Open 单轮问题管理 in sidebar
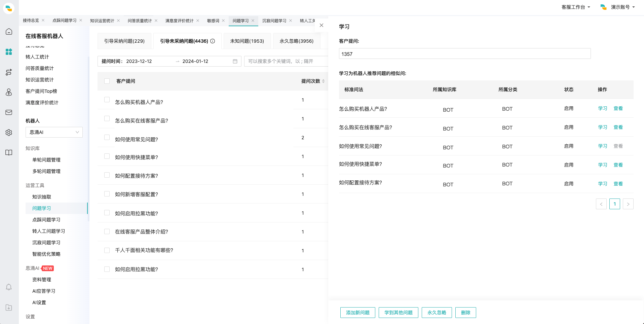 tap(46, 160)
